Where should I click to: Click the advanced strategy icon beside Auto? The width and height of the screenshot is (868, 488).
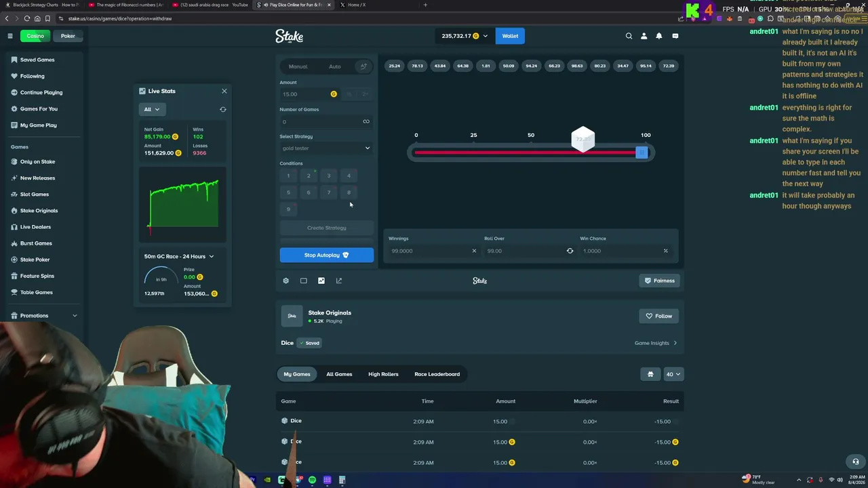[x=363, y=66]
